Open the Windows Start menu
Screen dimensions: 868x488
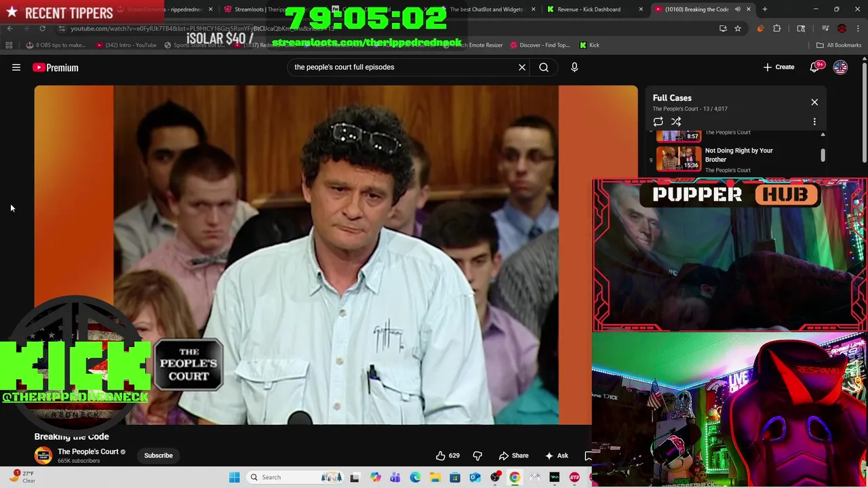tap(234, 477)
